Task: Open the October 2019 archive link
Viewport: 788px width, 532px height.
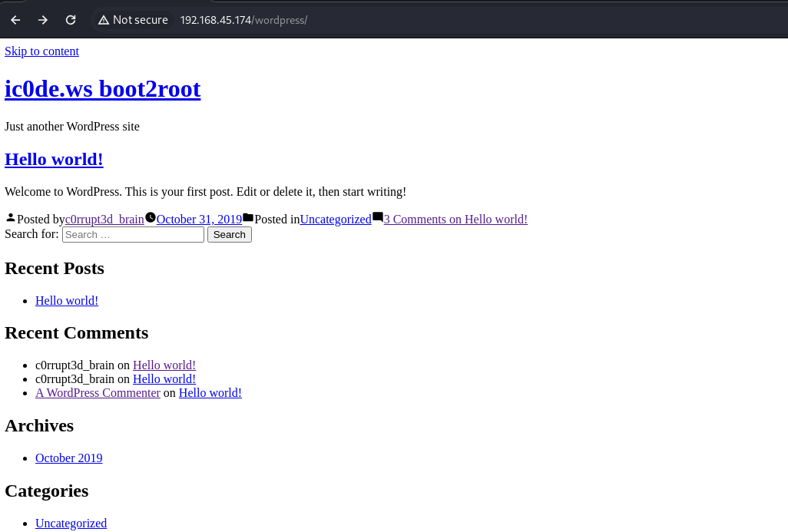Action: [x=69, y=458]
